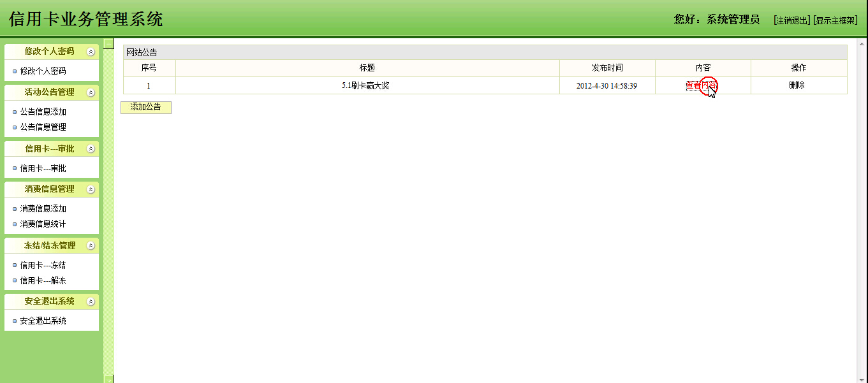Click the 发布时间 column header
Viewport: 868px width, 383px height.
(607, 68)
